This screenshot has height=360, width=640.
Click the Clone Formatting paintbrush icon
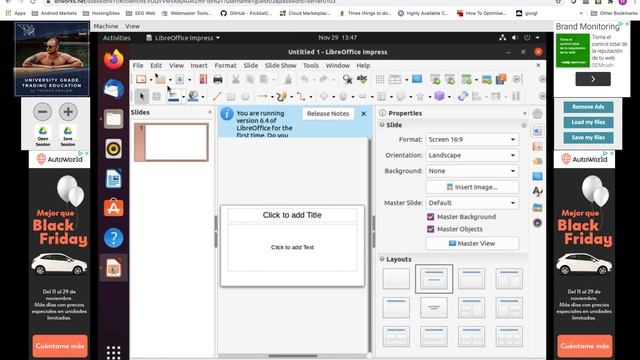(x=288, y=79)
